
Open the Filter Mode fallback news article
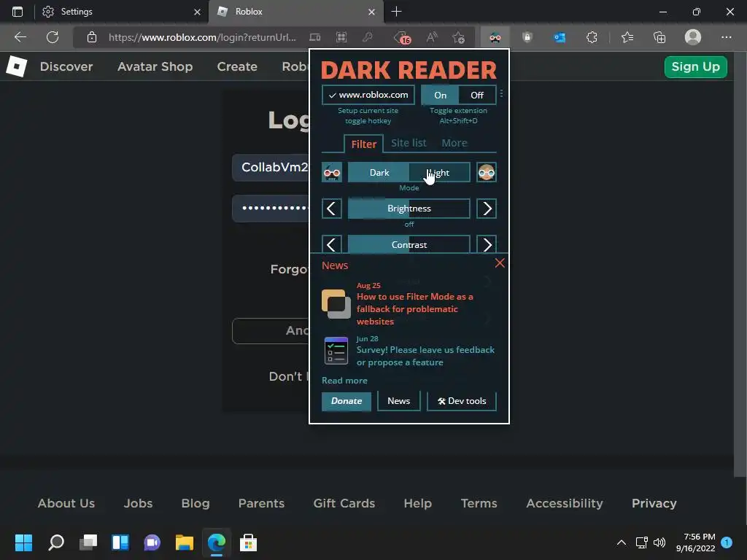[415, 308]
